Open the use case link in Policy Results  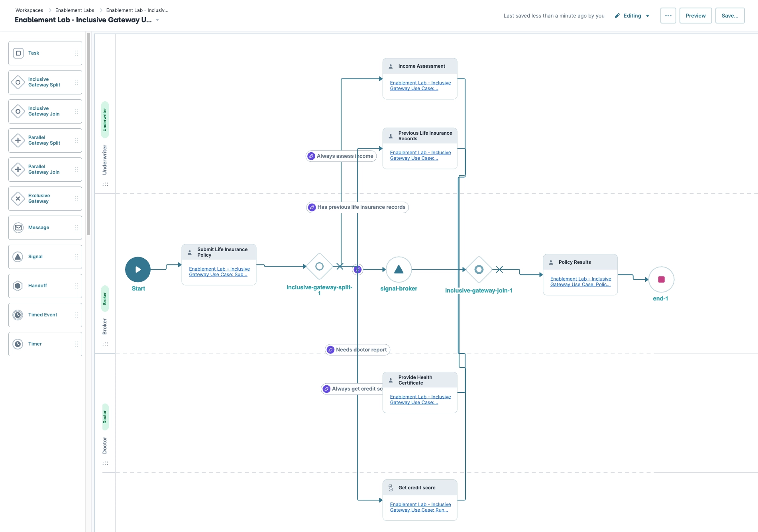(x=580, y=281)
